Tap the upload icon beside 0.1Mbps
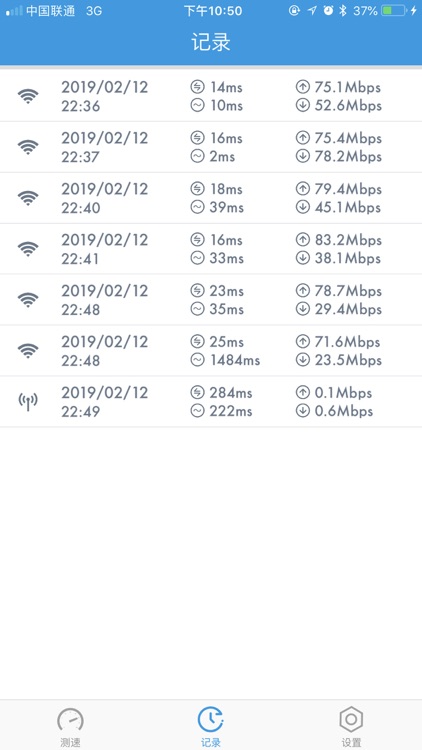The height and width of the screenshot is (750, 422). 302,393
